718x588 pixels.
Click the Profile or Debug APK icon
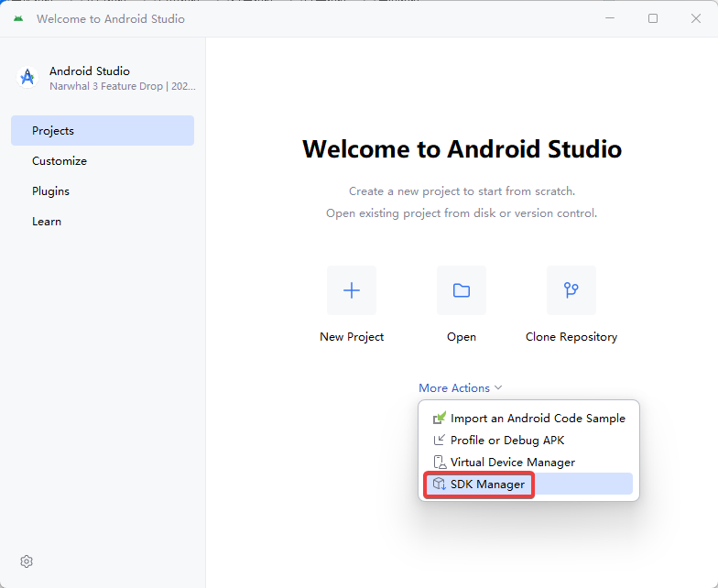440,440
